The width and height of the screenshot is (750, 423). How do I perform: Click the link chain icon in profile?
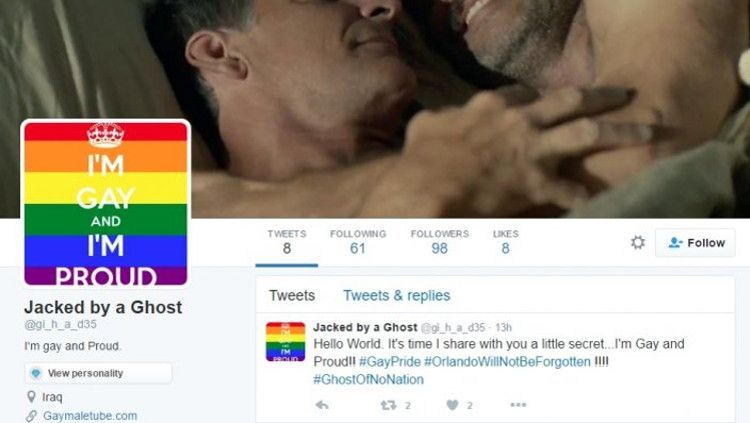pos(31,416)
